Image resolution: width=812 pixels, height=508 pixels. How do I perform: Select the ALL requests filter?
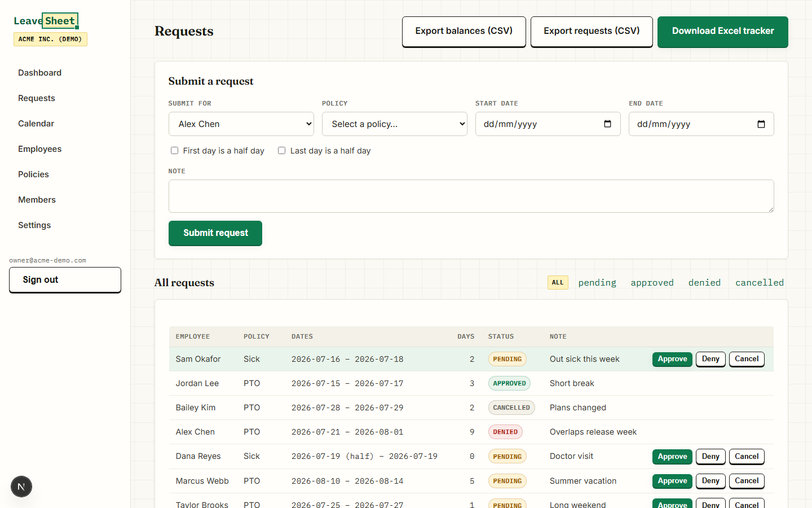pos(558,282)
